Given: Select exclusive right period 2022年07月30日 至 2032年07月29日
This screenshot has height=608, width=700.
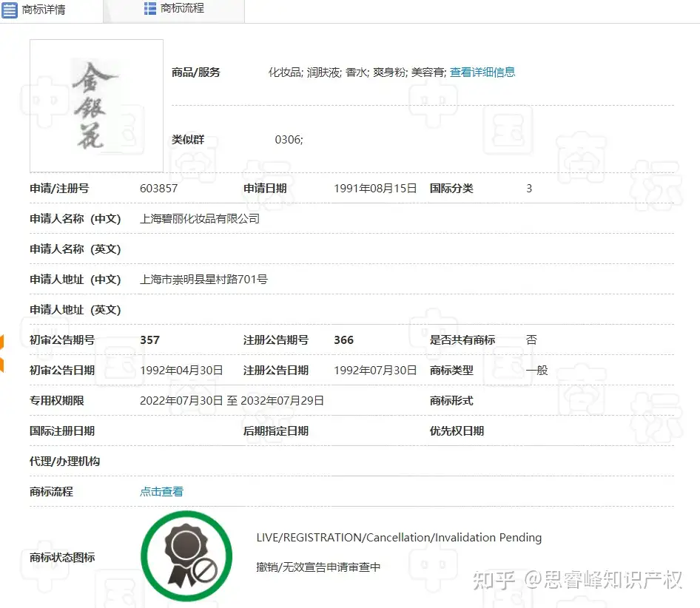Looking at the screenshot, I should (x=232, y=401).
